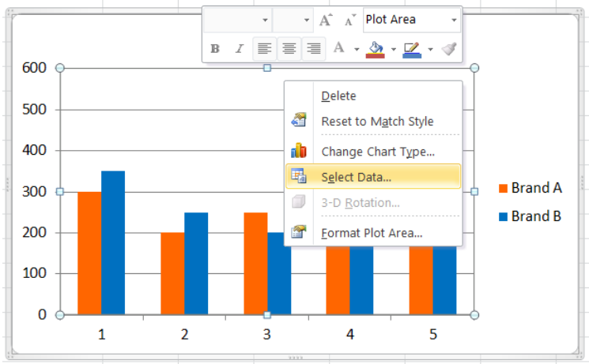
Task: Choose Select Data from context menu
Action: [x=373, y=176]
